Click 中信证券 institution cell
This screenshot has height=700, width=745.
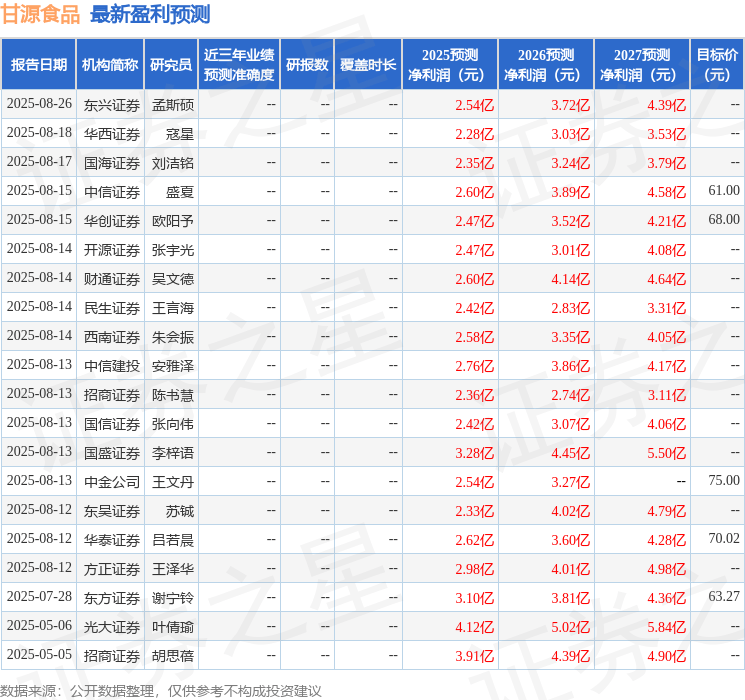click(112, 192)
